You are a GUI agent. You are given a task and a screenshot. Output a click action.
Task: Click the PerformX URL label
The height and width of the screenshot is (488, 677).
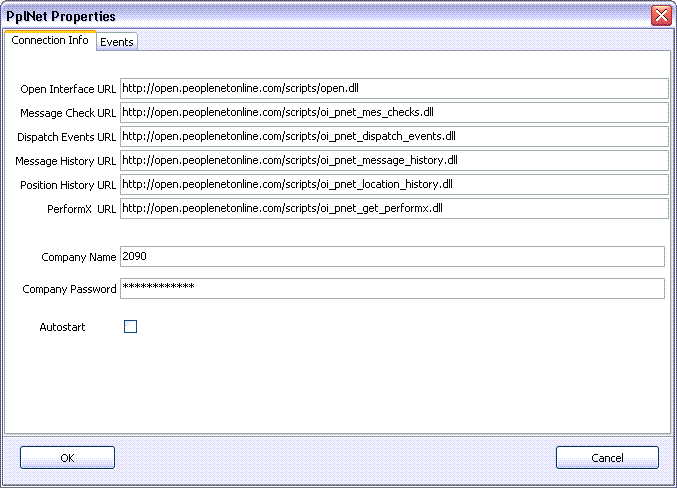point(82,209)
